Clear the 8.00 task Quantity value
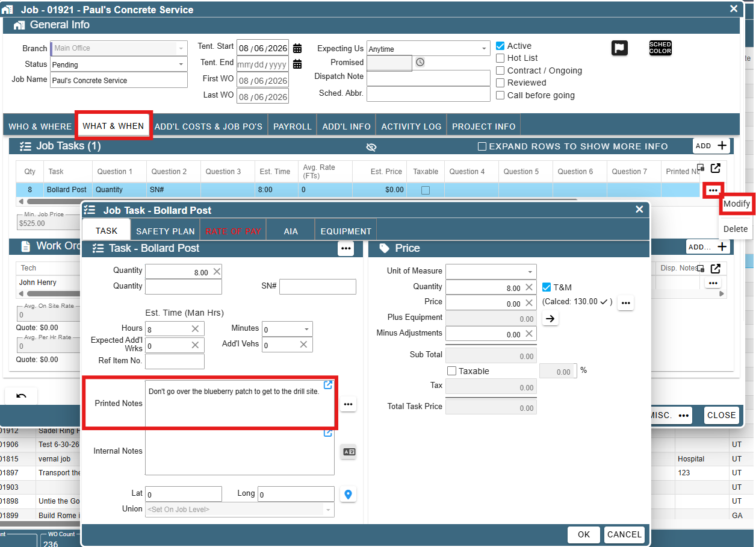 217,271
